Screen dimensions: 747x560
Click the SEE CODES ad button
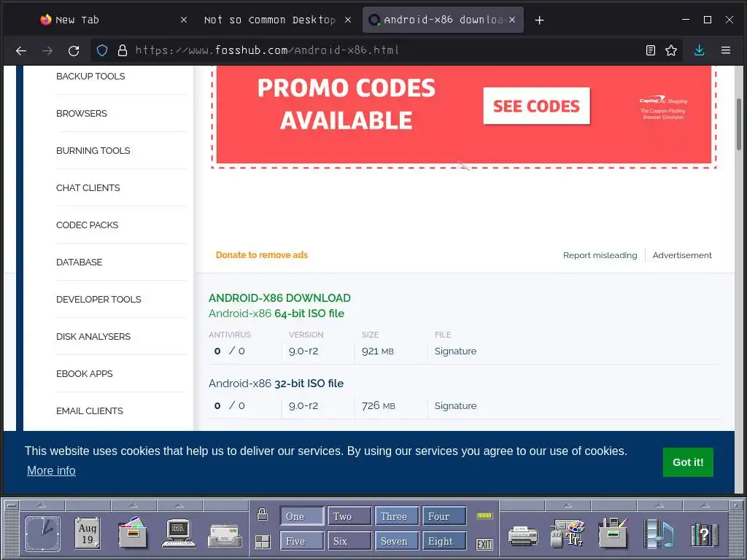(536, 106)
